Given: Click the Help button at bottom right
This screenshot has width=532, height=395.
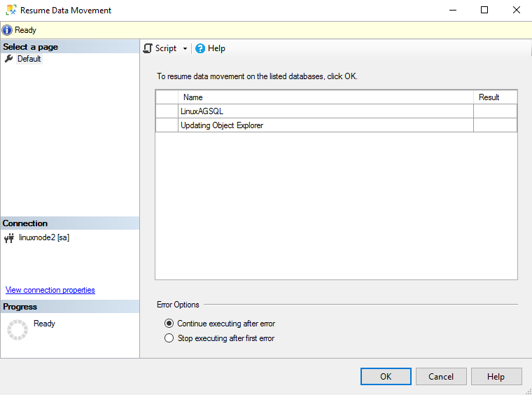Looking at the screenshot, I should click(496, 376).
